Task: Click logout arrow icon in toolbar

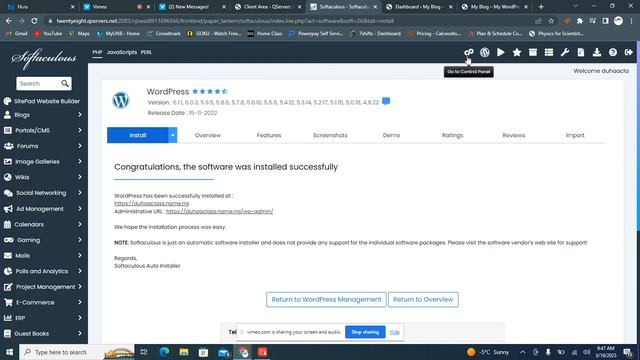Action: (629, 52)
